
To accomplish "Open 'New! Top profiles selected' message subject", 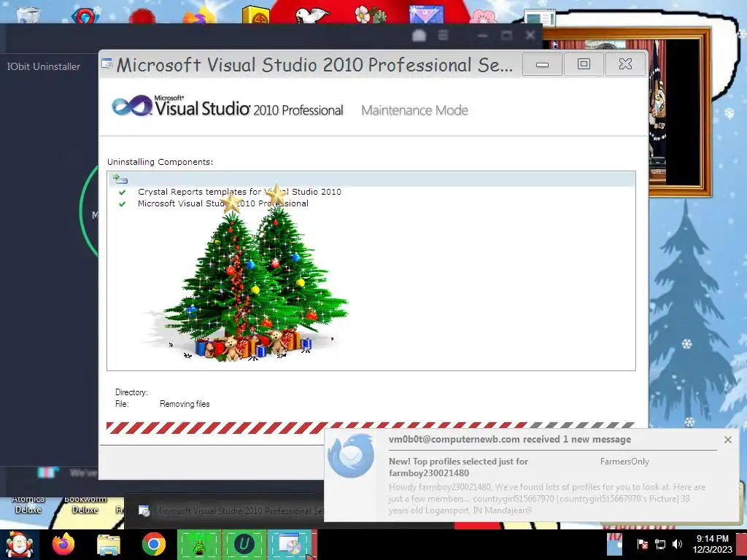I will coord(458,467).
